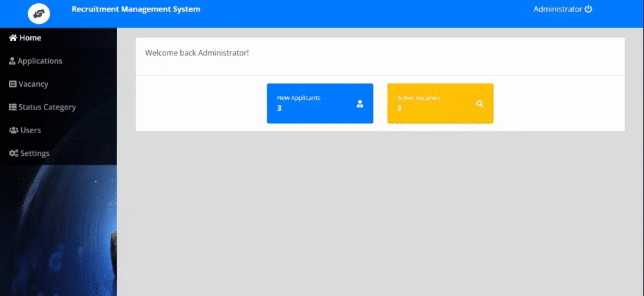Viewport: 644px width, 296px height.
Task: Open the Status Category page
Action: [59, 107]
